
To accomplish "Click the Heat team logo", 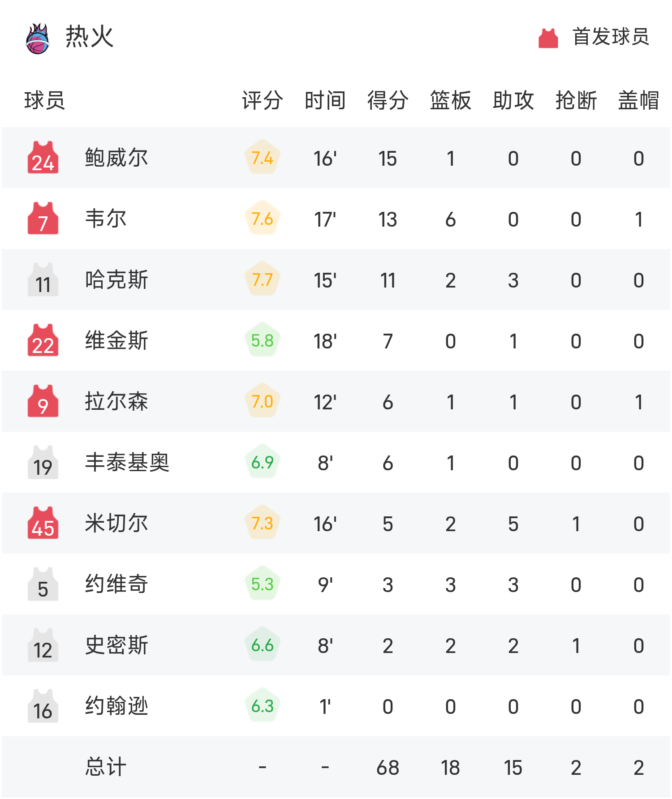I will tap(38, 39).
